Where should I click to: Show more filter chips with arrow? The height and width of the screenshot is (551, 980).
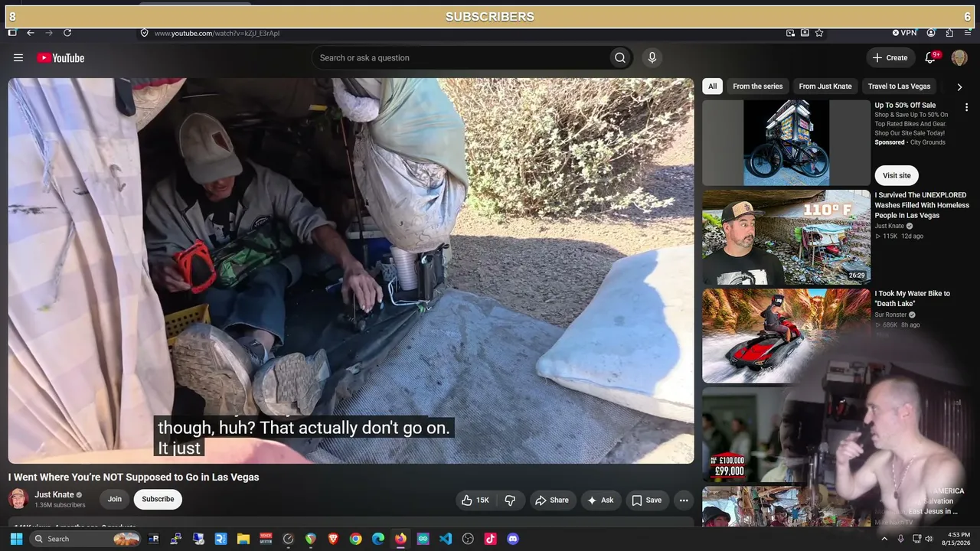coord(959,87)
